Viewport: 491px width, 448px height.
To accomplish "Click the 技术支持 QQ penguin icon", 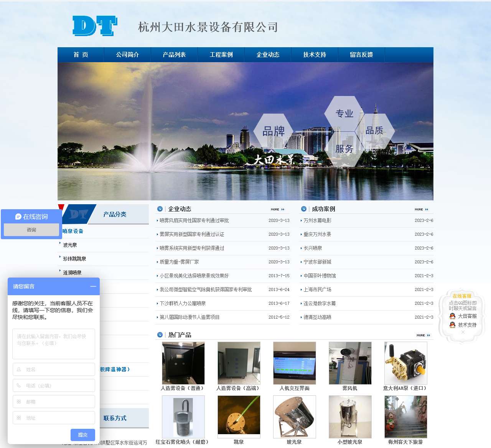I will (x=452, y=324).
